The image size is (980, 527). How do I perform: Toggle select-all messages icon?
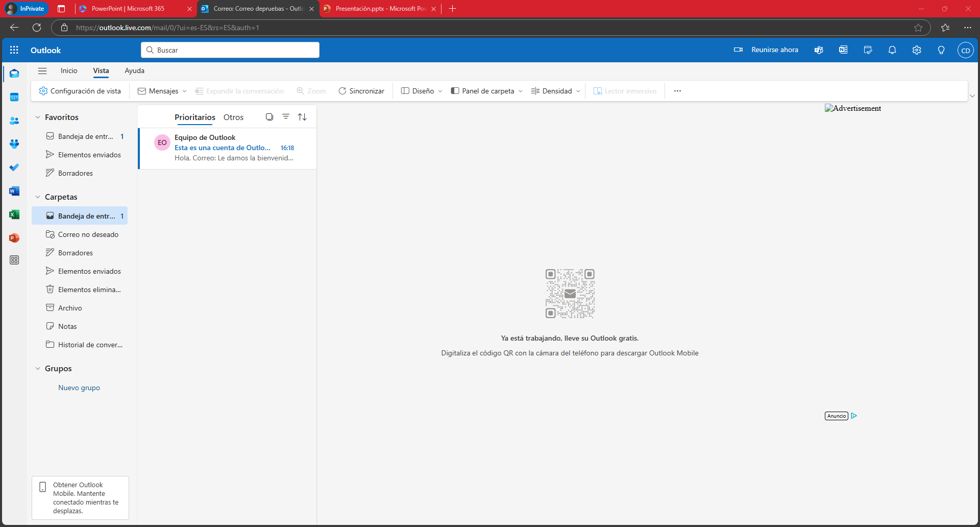pos(269,117)
